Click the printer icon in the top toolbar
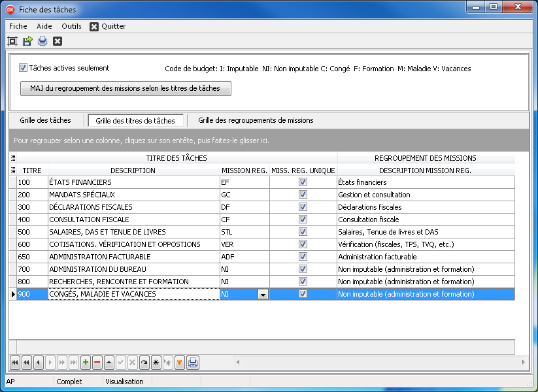This screenshot has width=538, height=392. coord(42,41)
